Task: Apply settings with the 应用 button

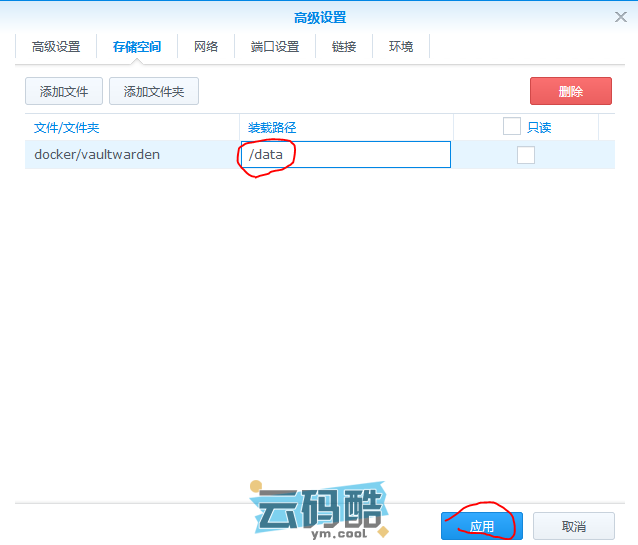Action: tap(481, 526)
